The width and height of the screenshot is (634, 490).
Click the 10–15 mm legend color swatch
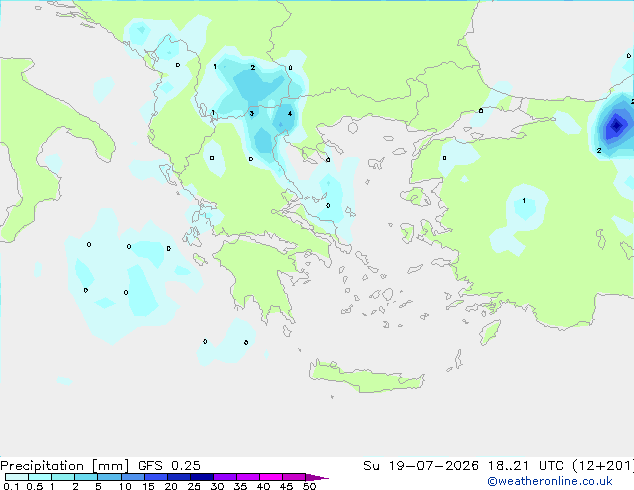click(x=132, y=477)
